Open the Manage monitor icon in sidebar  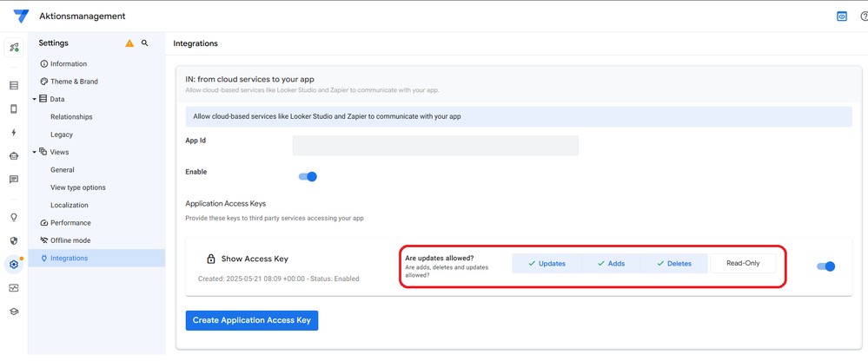click(14, 288)
